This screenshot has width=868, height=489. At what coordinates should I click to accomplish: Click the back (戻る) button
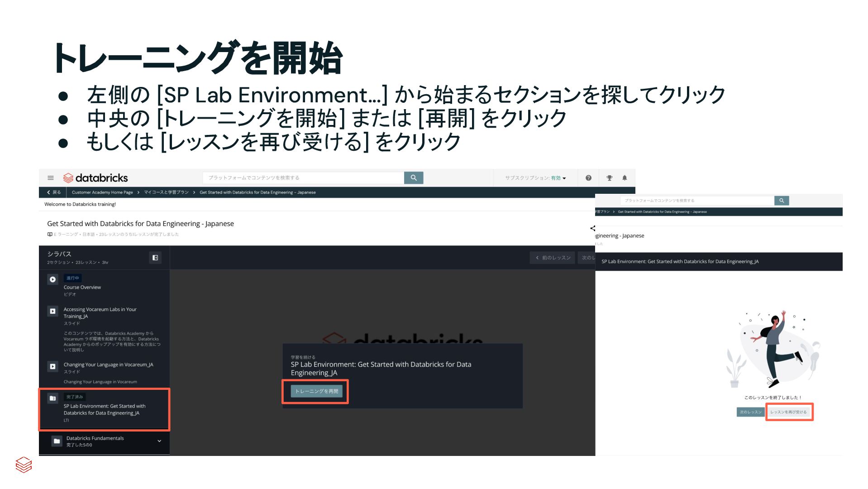click(54, 192)
